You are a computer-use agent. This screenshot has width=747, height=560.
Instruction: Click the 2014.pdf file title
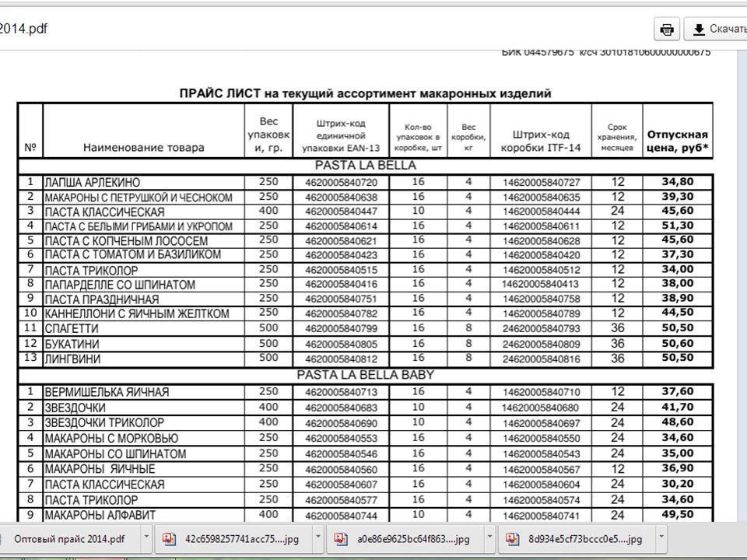[x=23, y=29]
